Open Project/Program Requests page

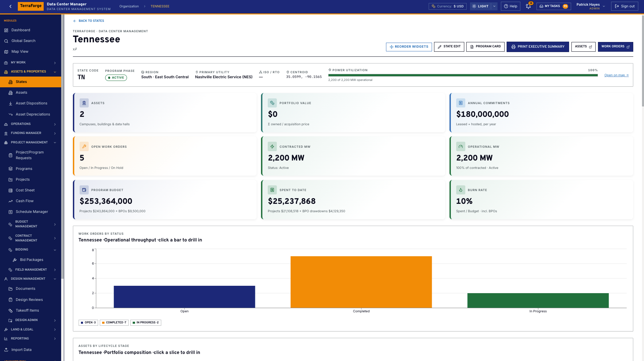(31, 155)
